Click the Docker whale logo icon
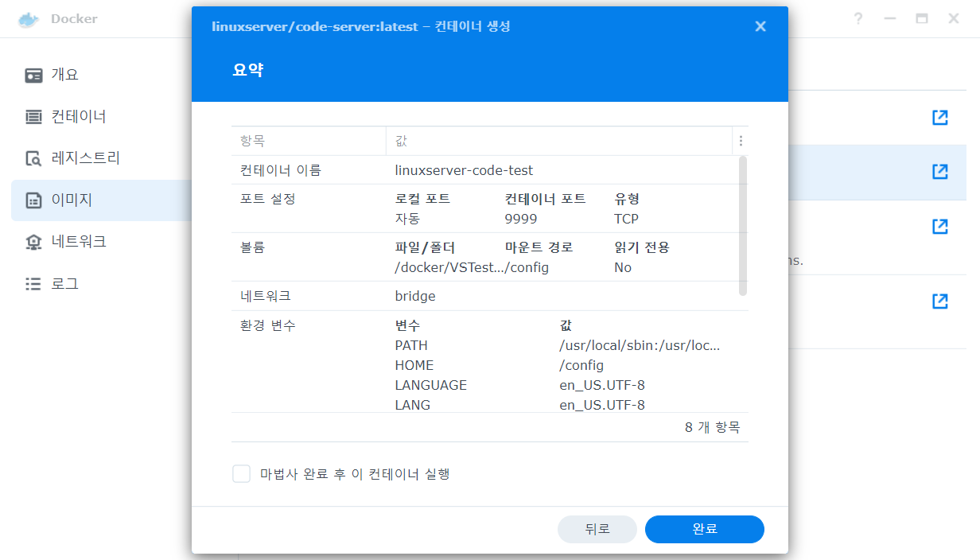This screenshot has height=560, width=980. [29, 18]
